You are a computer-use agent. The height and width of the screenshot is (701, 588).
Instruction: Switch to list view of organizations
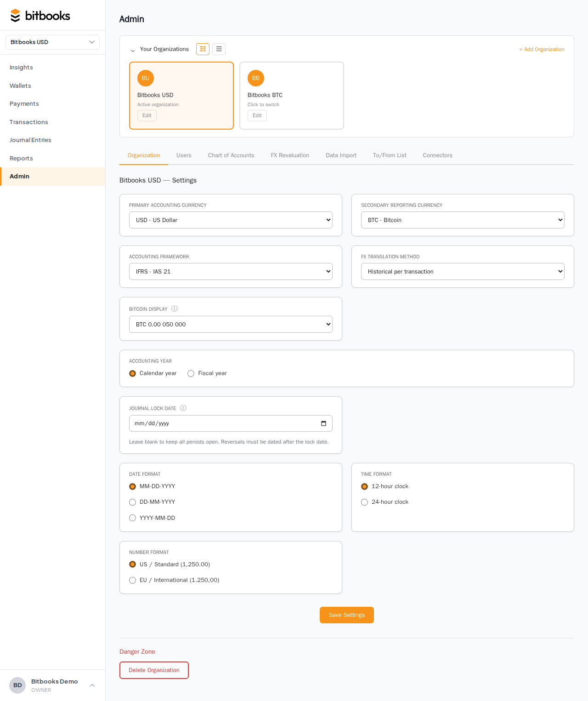point(219,49)
